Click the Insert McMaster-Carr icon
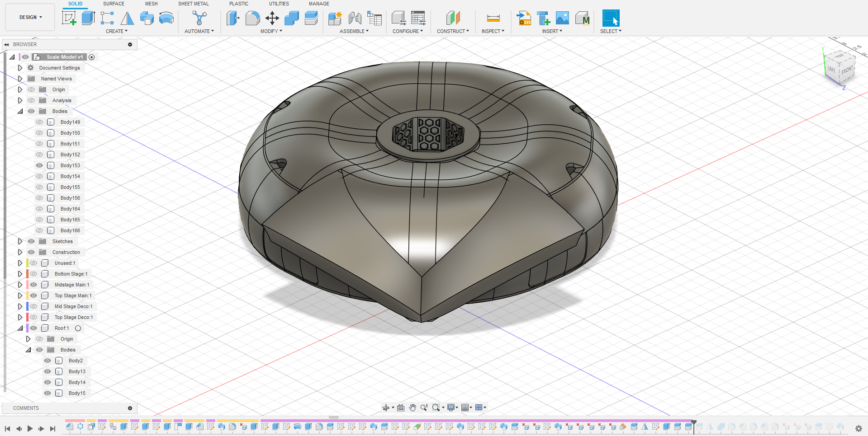Image resolution: width=868 pixels, height=436 pixels. [x=582, y=18]
